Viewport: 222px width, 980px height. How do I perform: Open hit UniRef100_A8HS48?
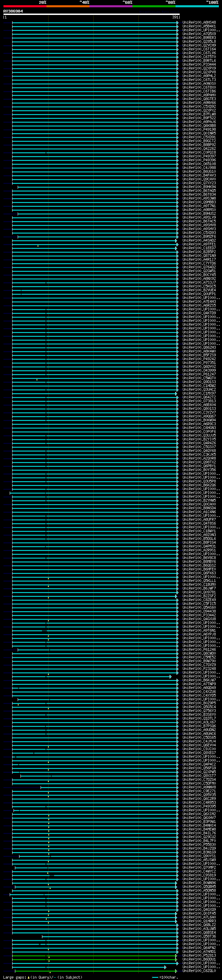coord(199,23)
